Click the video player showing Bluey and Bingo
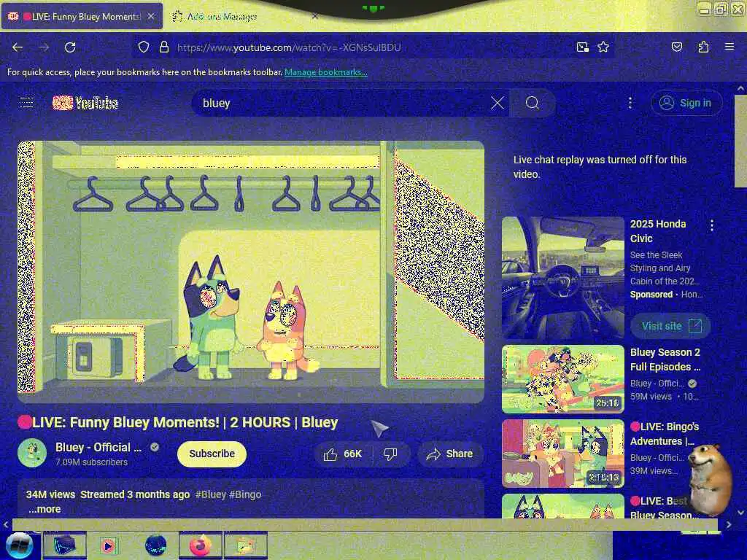The height and width of the screenshot is (560, 747). (x=251, y=272)
